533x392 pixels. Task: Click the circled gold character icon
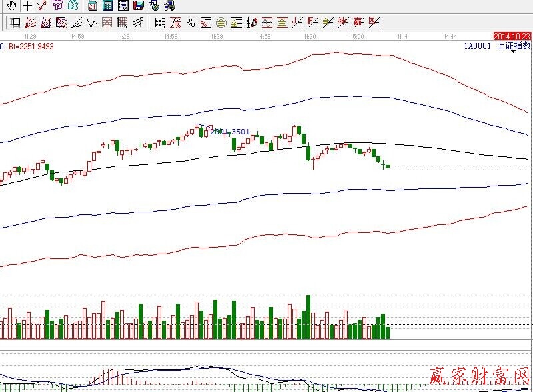pyautogui.click(x=221, y=23)
